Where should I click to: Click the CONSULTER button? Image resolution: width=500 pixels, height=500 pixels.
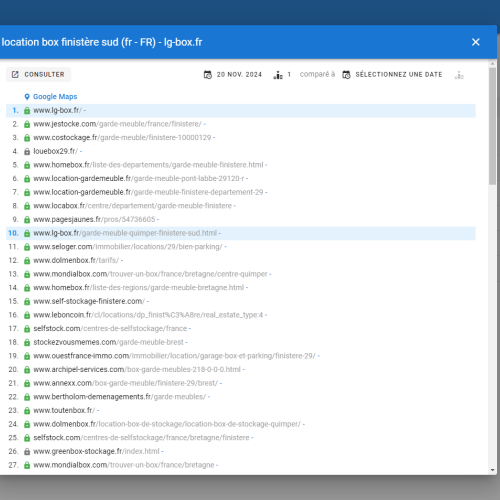pos(38,74)
